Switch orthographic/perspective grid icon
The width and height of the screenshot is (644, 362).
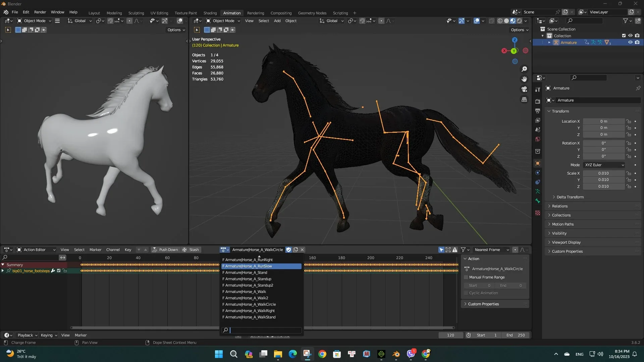click(x=524, y=100)
